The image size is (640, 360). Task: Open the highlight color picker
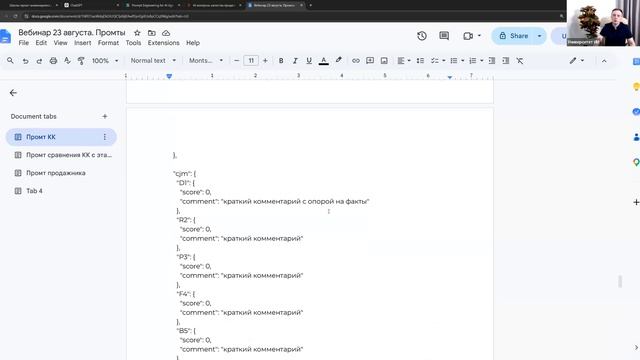pos(338,60)
